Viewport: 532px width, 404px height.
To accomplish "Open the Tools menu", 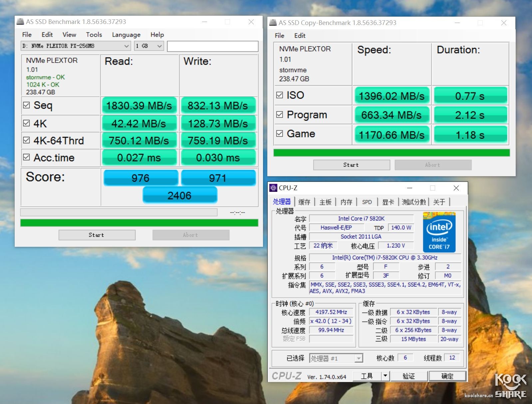I will tap(94, 35).
